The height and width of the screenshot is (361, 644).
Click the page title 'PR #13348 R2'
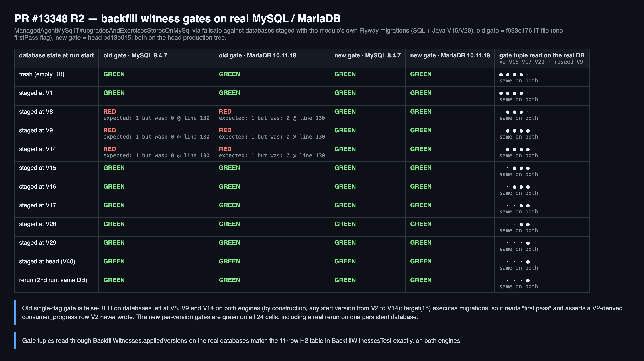coord(49,18)
